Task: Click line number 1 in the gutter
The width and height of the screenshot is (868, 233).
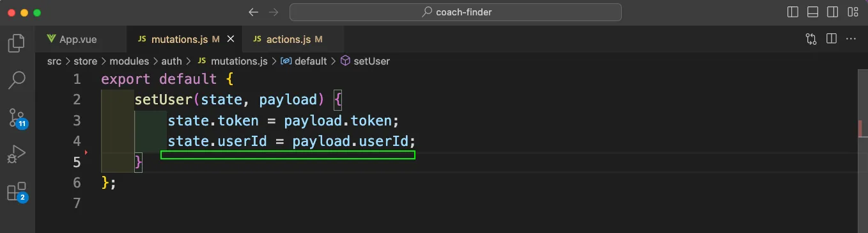Action: pyautogui.click(x=77, y=79)
